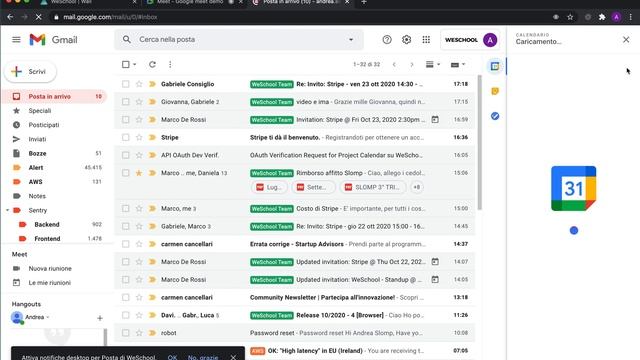Open Community Newsletter email from carmen cancellari
This screenshot has height=360, width=640.
point(295,298)
